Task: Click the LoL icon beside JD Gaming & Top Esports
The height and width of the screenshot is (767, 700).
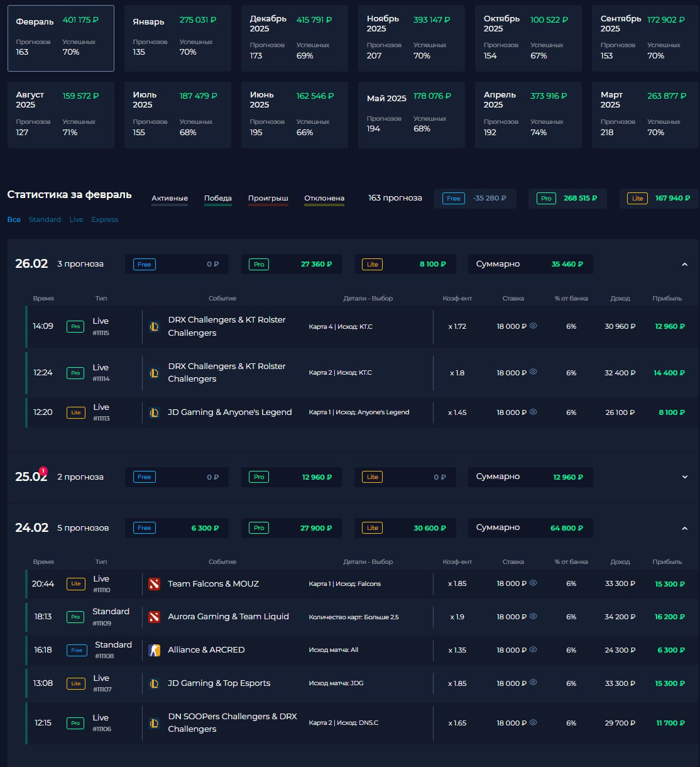Action: click(x=154, y=683)
